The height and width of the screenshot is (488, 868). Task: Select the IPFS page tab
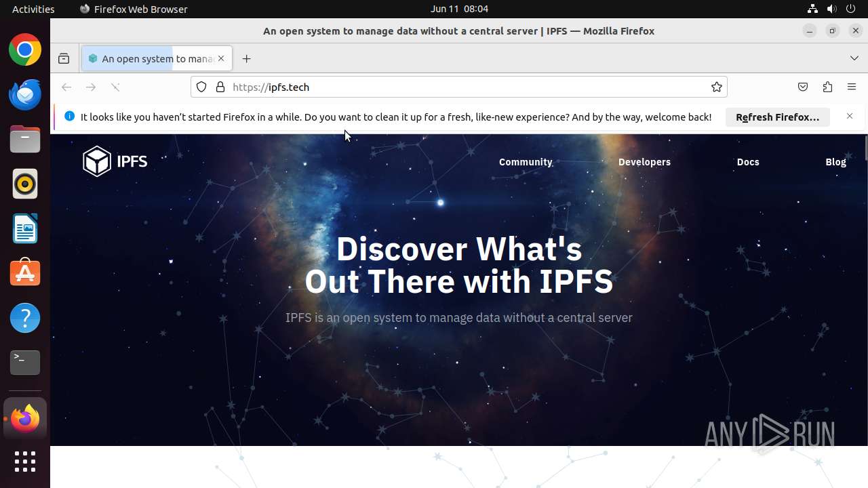coord(157,59)
